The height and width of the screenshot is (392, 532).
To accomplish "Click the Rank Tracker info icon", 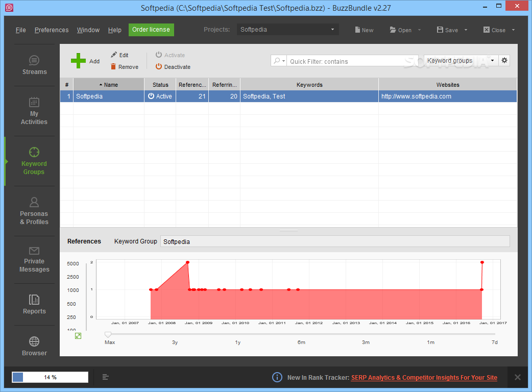I will click(277, 377).
